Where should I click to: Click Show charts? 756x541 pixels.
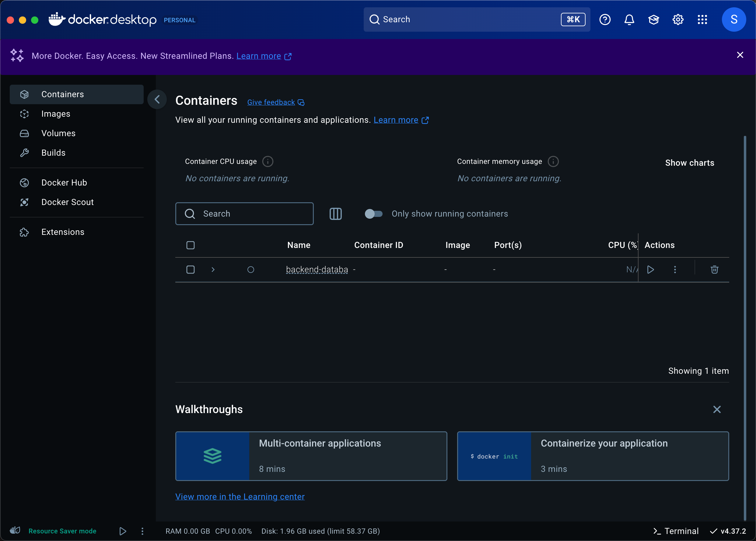(689, 163)
